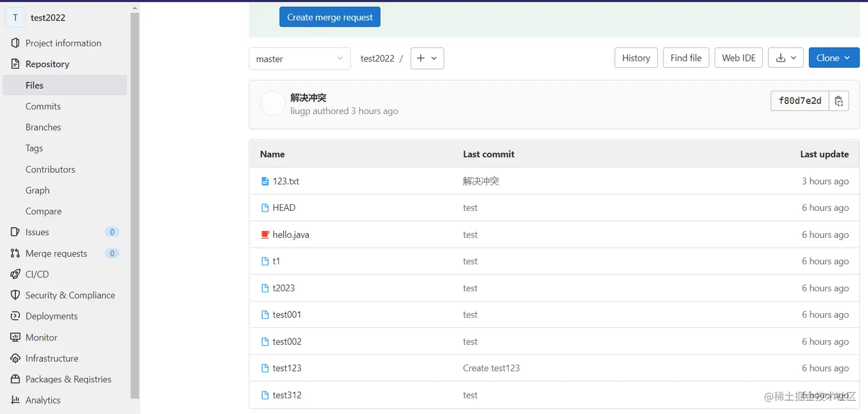
Task: Click the Find file button
Action: click(686, 58)
